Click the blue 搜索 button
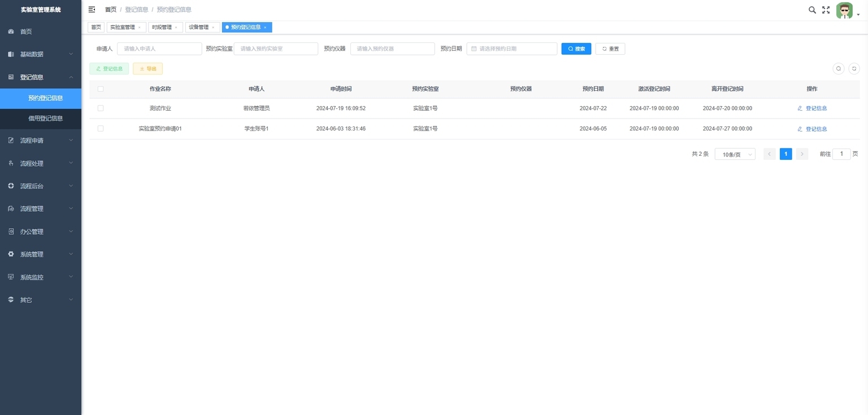The width and height of the screenshot is (868, 415). (576, 49)
